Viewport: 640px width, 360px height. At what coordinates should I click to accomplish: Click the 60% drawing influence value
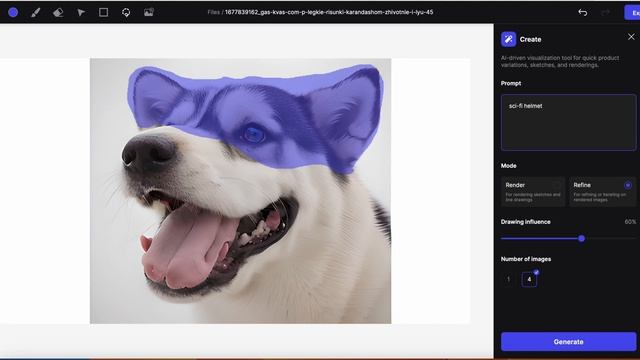tap(630, 222)
